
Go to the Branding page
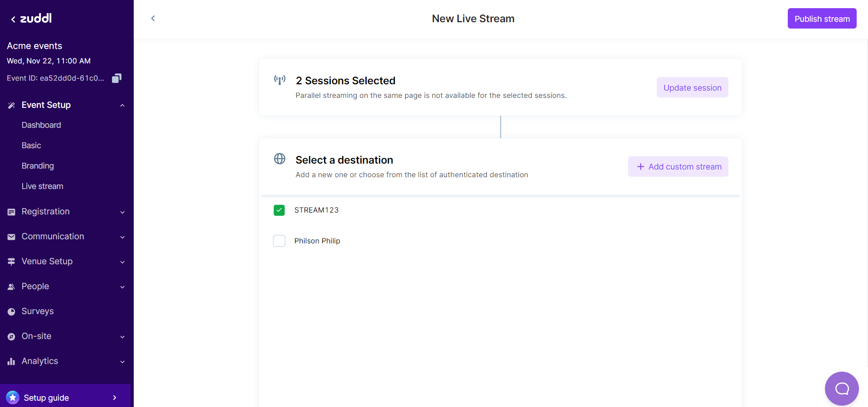tap(38, 166)
